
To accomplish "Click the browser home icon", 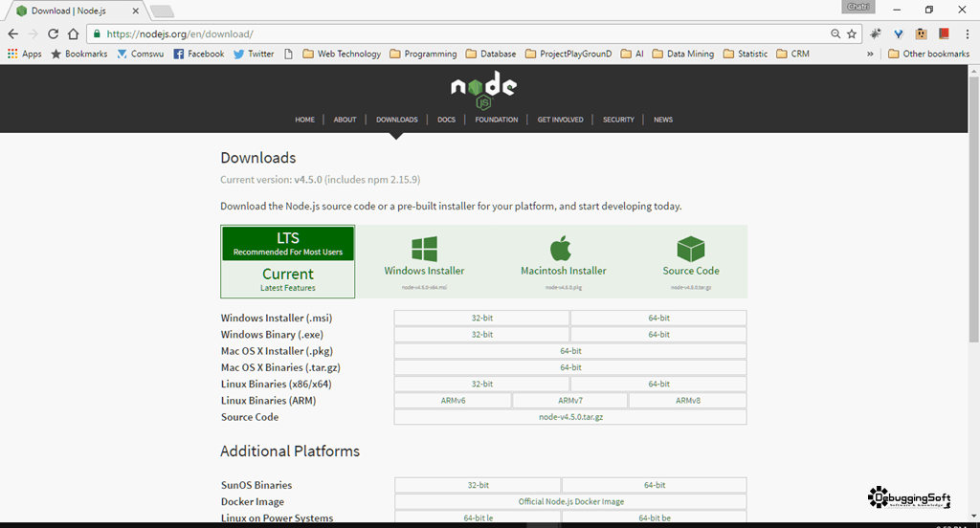I will (x=73, y=33).
